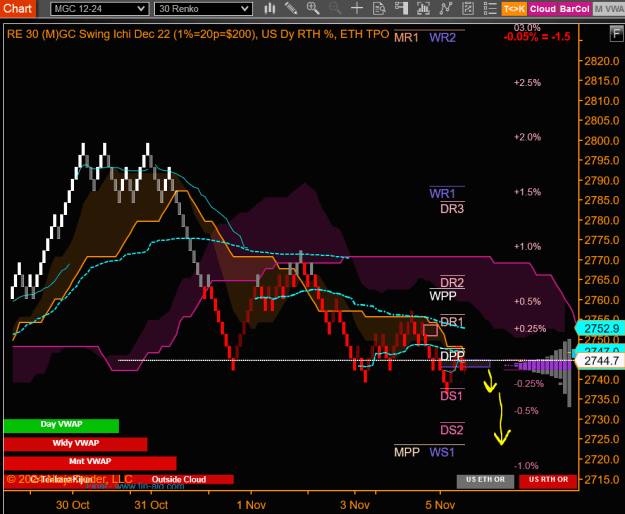Screen dimensions: 625x514
Task: Toggle the M VWA grey button
Action: [x=609, y=9]
